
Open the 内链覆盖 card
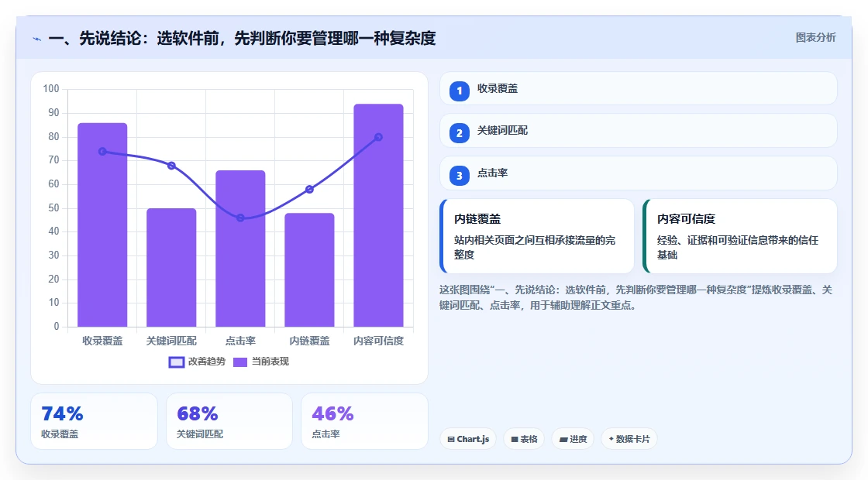tap(537, 236)
